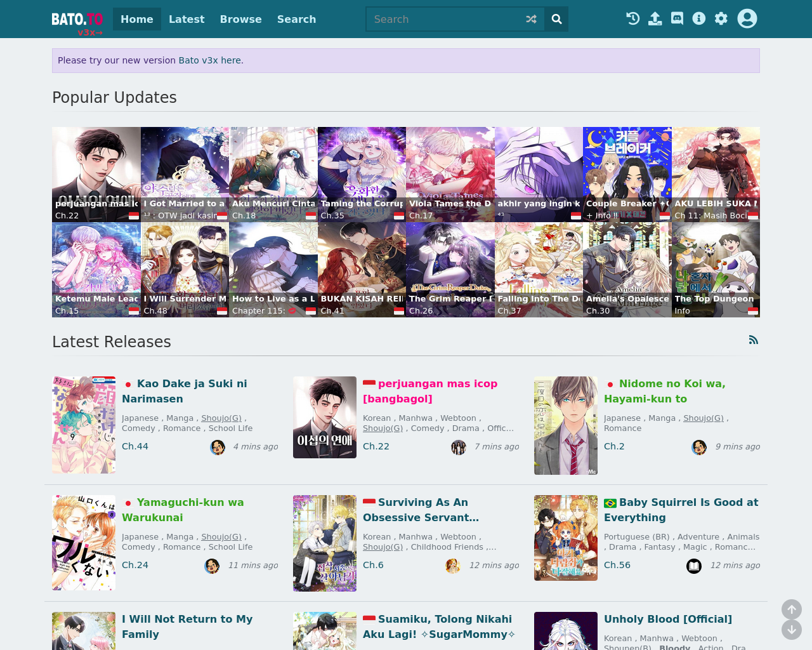Click the random shuffle icon in search
This screenshot has width=812, height=650.
pos(531,19)
